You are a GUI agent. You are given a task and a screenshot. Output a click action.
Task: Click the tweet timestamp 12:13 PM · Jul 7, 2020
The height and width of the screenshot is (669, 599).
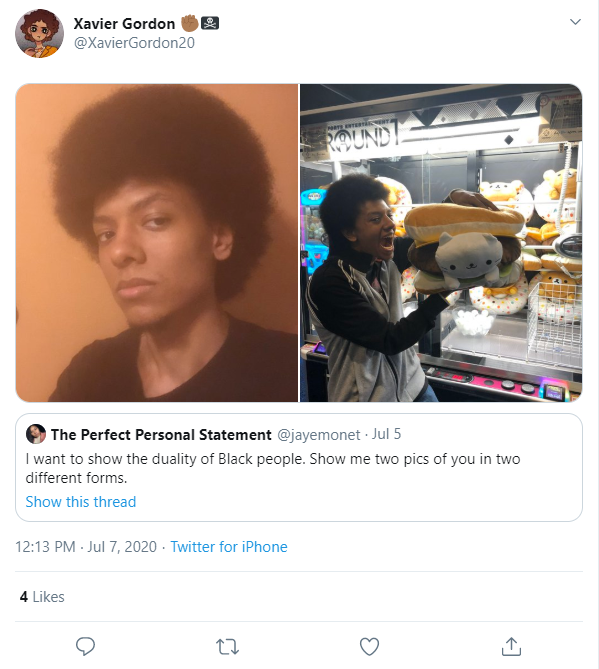pos(86,547)
